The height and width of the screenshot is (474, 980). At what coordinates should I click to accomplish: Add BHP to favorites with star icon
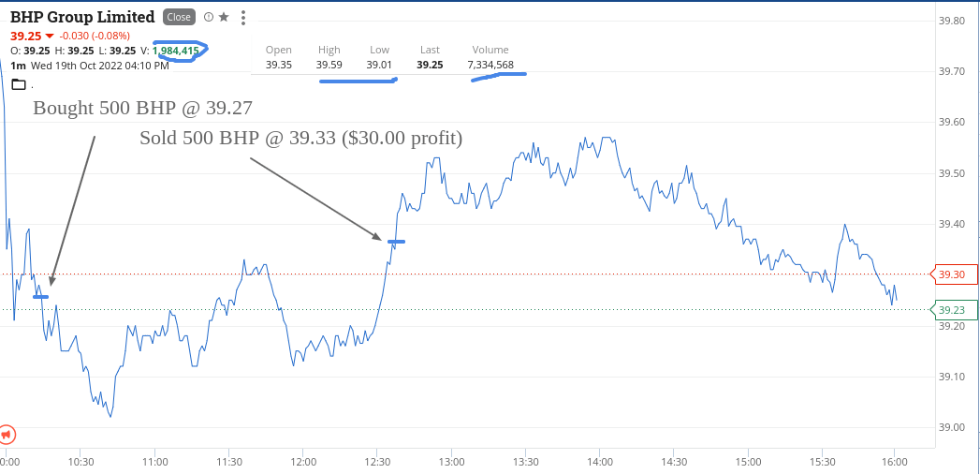tap(224, 17)
